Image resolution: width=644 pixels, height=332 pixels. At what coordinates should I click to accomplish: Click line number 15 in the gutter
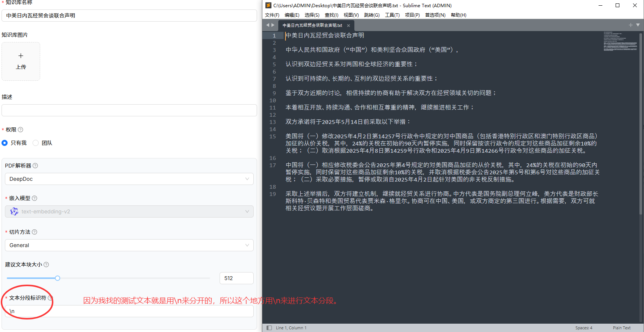273,136
